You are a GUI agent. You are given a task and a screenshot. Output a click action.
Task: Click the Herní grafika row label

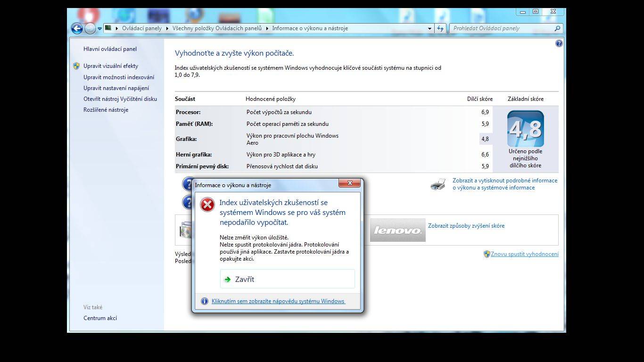194,155
